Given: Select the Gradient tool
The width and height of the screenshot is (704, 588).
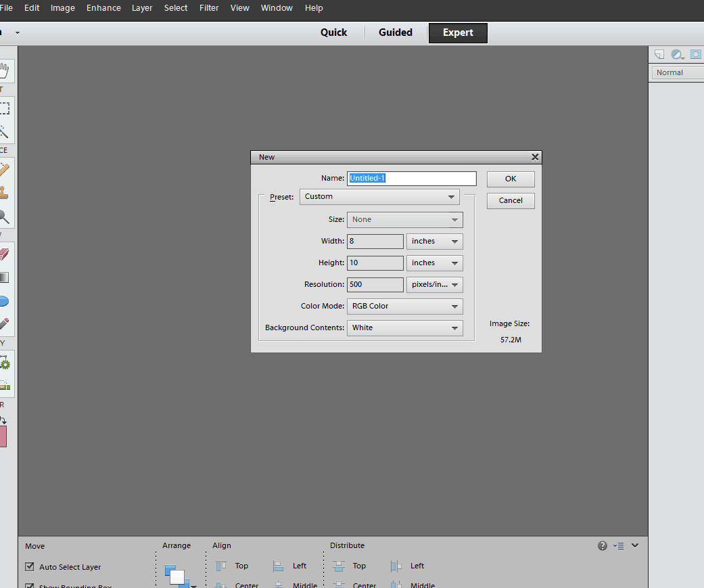Looking at the screenshot, I should point(5,277).
